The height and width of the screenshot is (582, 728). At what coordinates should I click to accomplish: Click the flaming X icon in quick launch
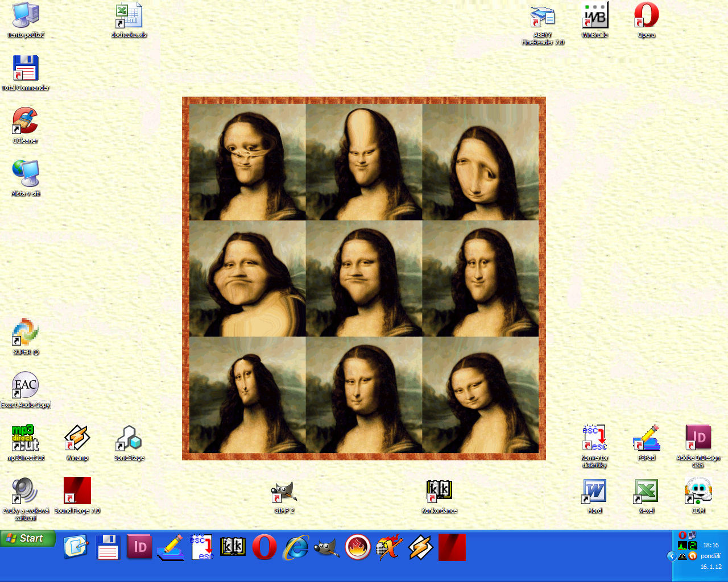point(390,547)
